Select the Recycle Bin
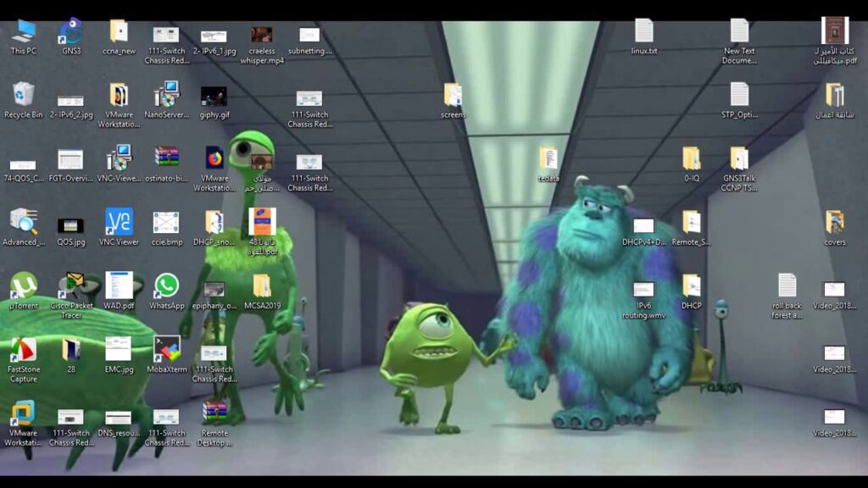Viewport: 868px width, 488px height. [23, 95]
